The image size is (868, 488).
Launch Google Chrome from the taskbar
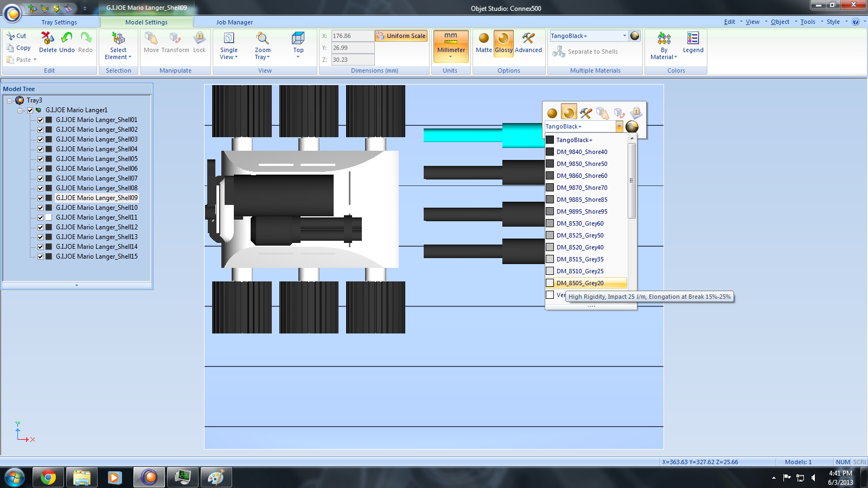click(x=48, y=477)
